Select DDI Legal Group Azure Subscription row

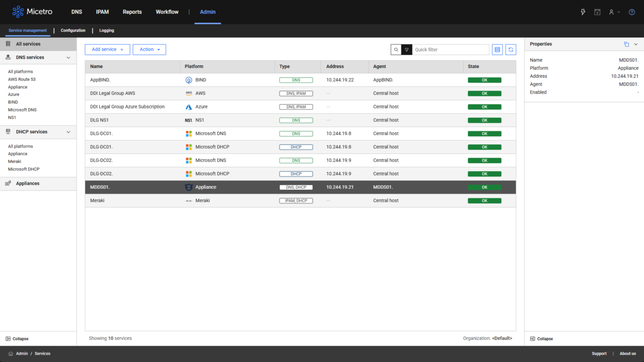[x=300, y=107]
